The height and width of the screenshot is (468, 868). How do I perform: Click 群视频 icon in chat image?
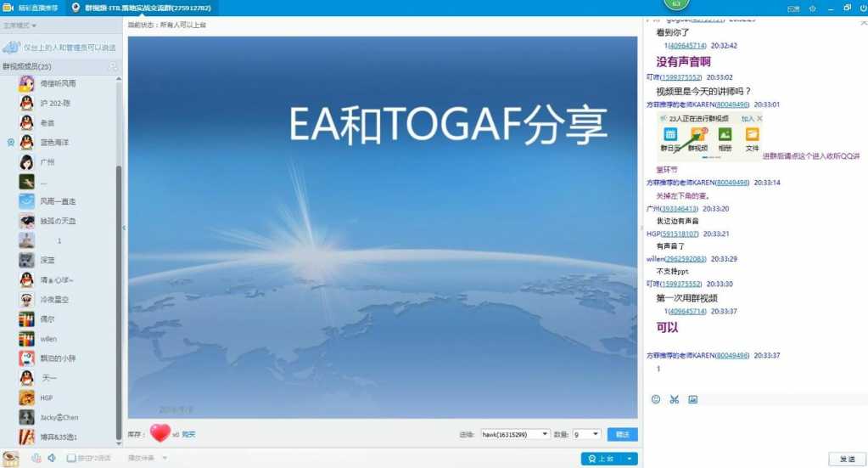click(698, 134)
